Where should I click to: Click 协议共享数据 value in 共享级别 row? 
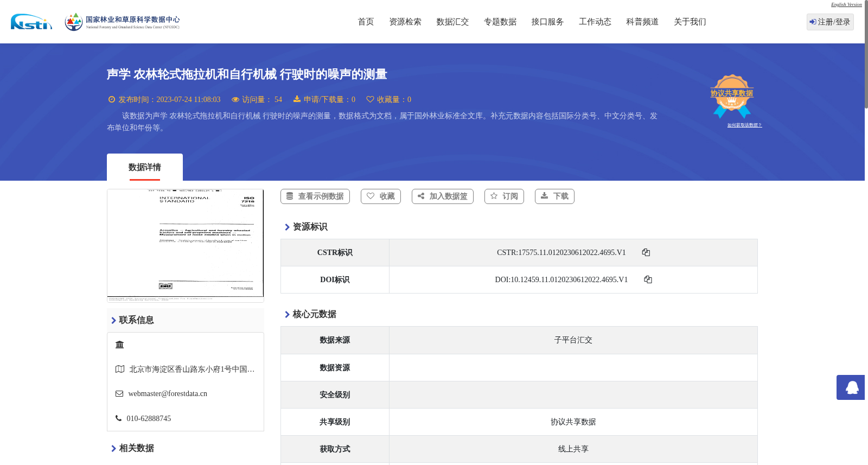pyautogui.click(x=573, y=422)
